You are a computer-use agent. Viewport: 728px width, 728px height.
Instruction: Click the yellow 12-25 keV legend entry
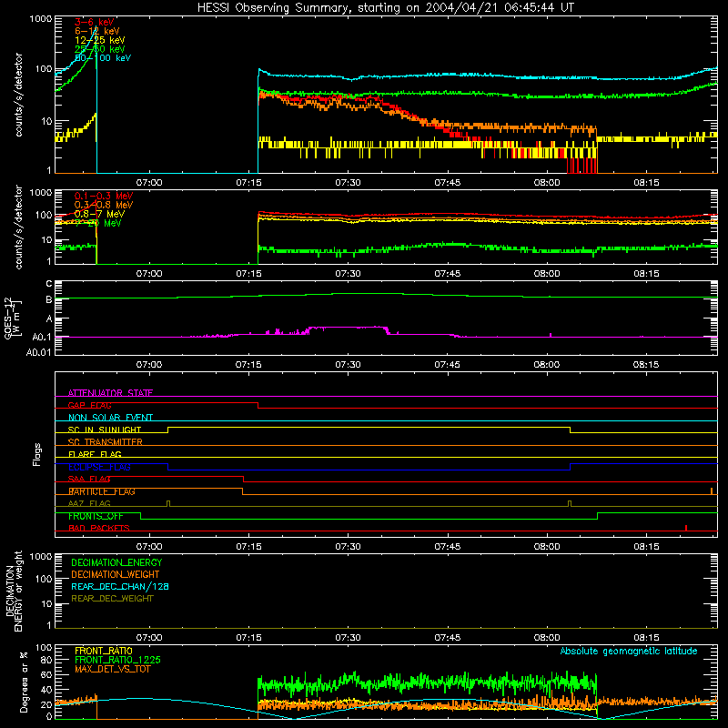pos(100,40)
